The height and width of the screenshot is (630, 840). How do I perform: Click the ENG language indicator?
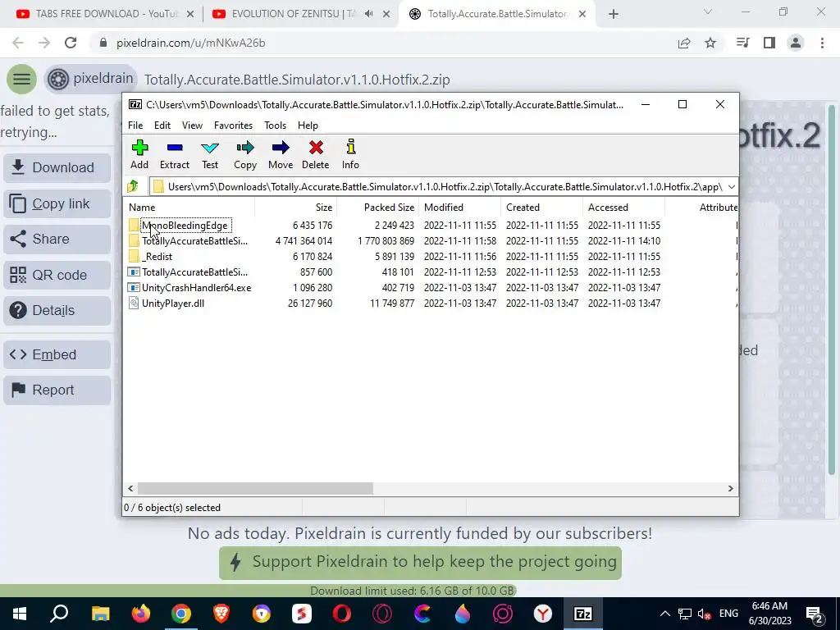[x=728, y=614]
